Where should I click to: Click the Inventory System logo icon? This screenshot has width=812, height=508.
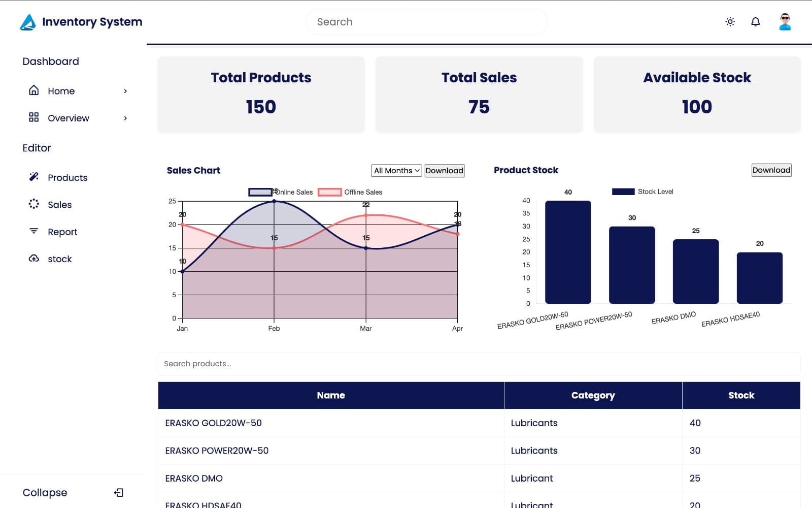coord(28,22)
